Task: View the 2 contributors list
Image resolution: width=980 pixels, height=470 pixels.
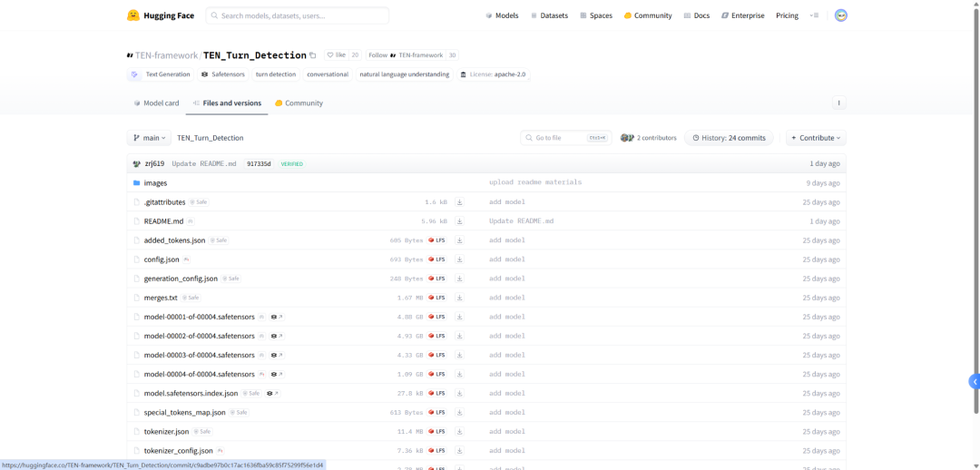Action: point(648,138)
